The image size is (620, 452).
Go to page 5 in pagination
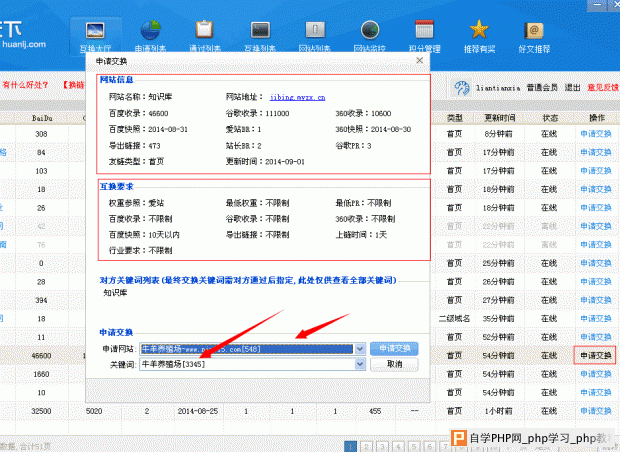414,446
